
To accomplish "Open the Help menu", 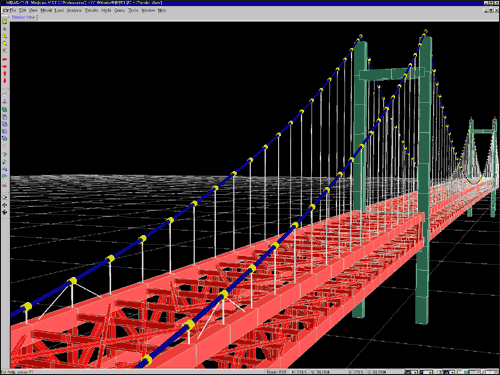I will tap(162, 10).
